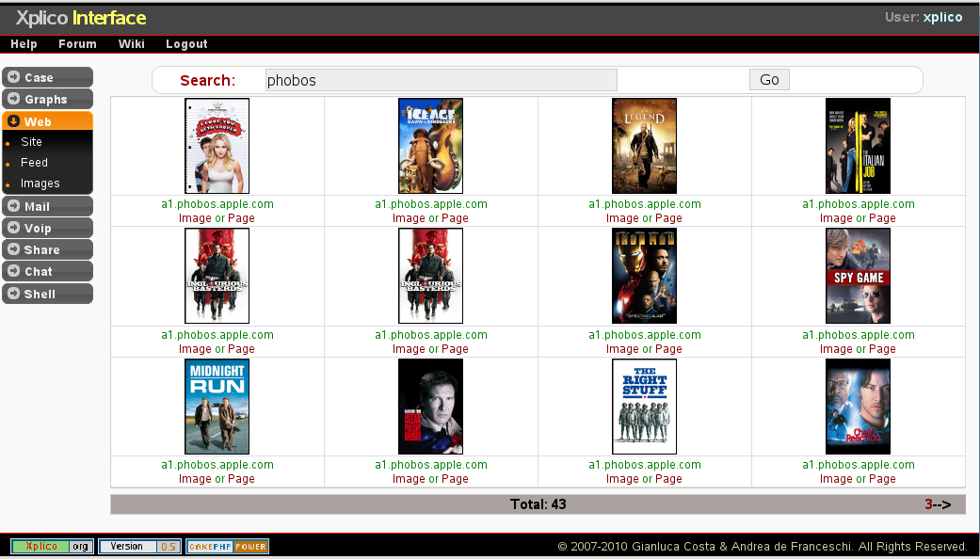Open the Ice Age poster thumbnail

point(430,146)
